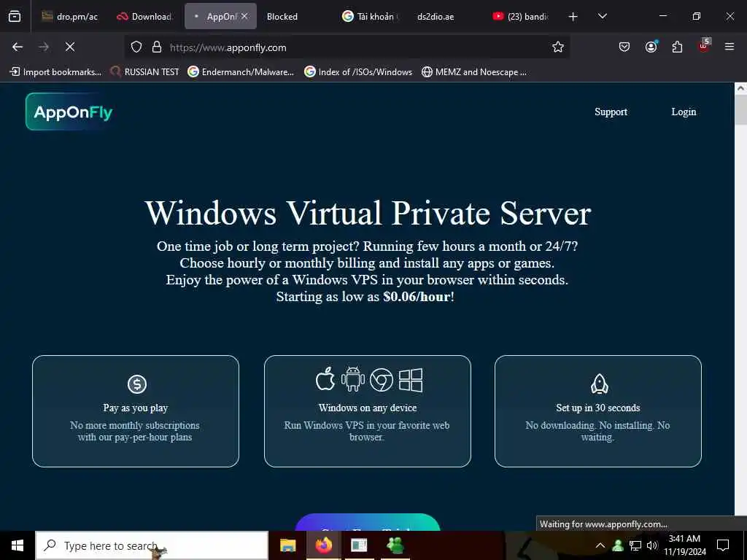Switch to the ds2dio.ae tab
The height and width of the screenshot is (560, 747).
point(445,17)
